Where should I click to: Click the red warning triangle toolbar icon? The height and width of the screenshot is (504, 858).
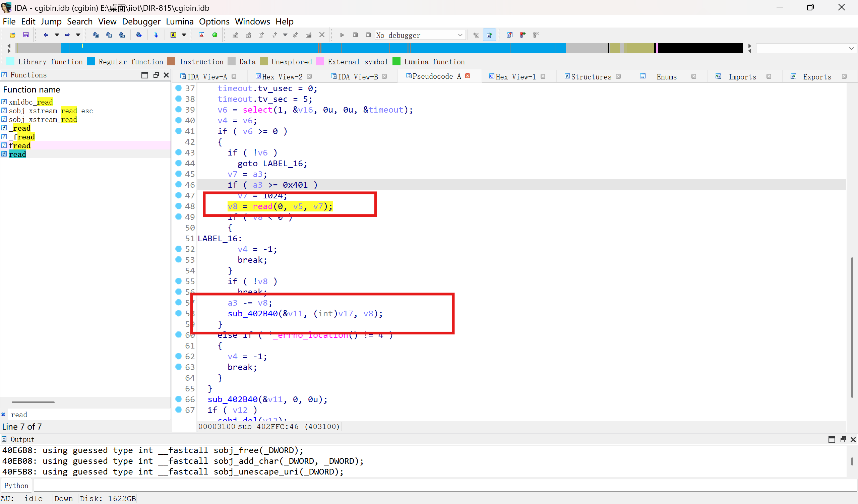coord(201,35)
